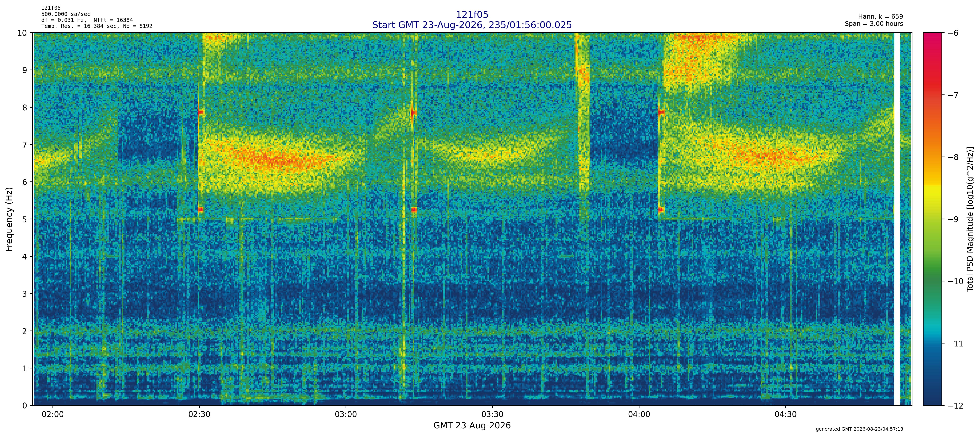Screen dimensions: 980x437
Task: Select the "Temp. Res. = 16.384 sec, No = 8192" line
Action: point(97,26)
